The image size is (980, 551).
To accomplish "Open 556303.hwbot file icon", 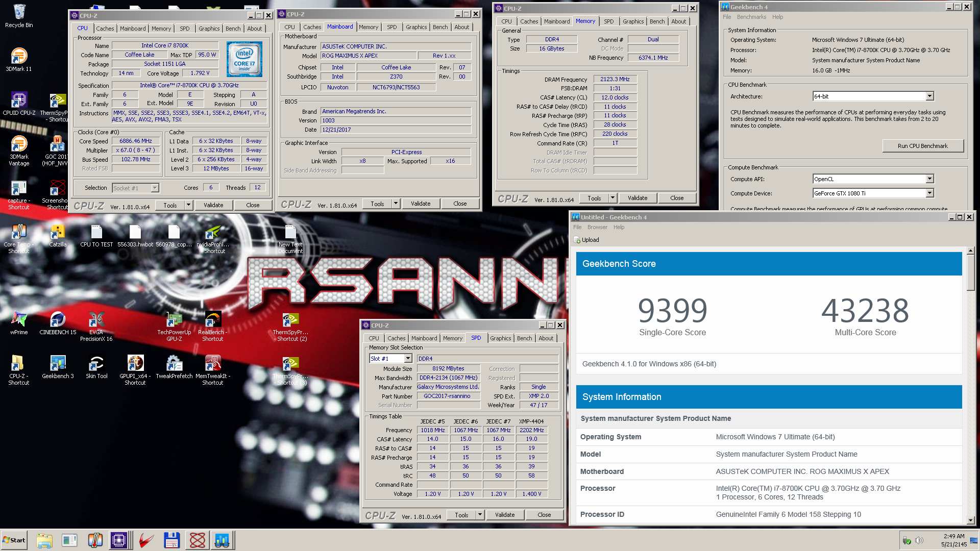I will pyautogui.click(x=135, y=235).
